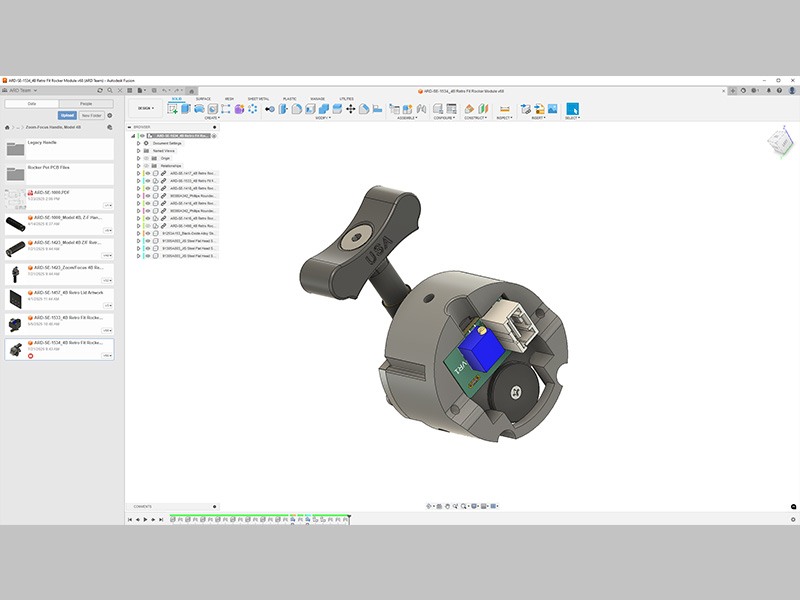
Task: Toggle visibility of Relationships folder
Action: pyautogui.click(x=146, y=166)
